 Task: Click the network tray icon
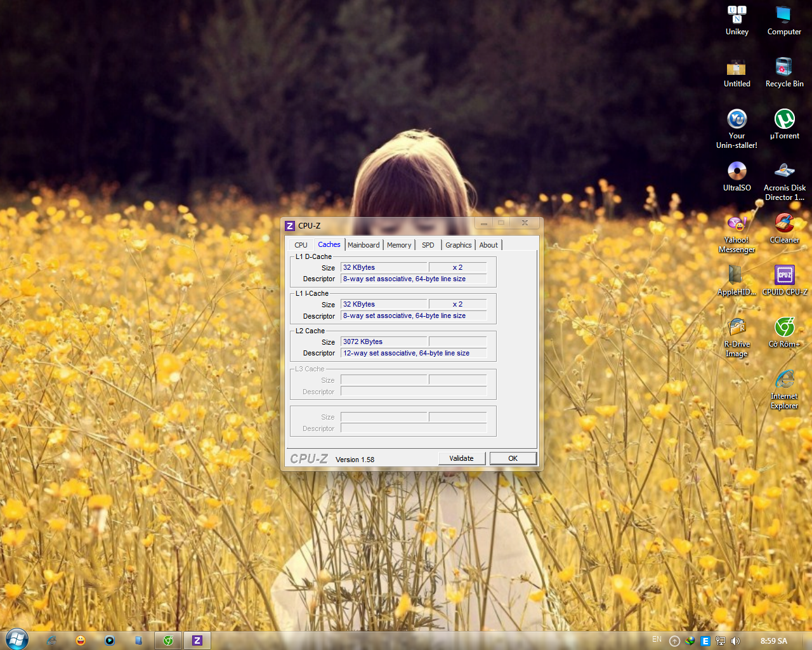(x=720, y=641)
